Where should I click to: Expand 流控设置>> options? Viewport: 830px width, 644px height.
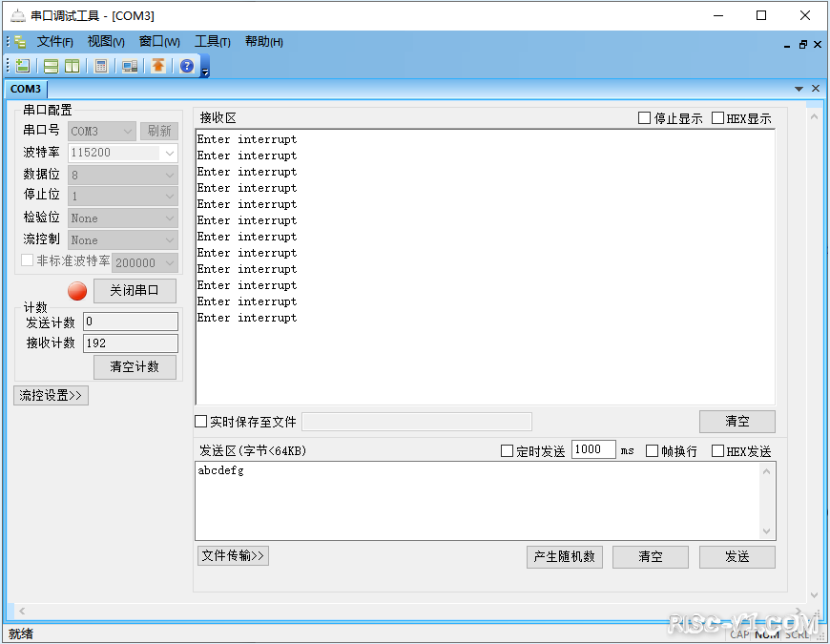(51, 395)
